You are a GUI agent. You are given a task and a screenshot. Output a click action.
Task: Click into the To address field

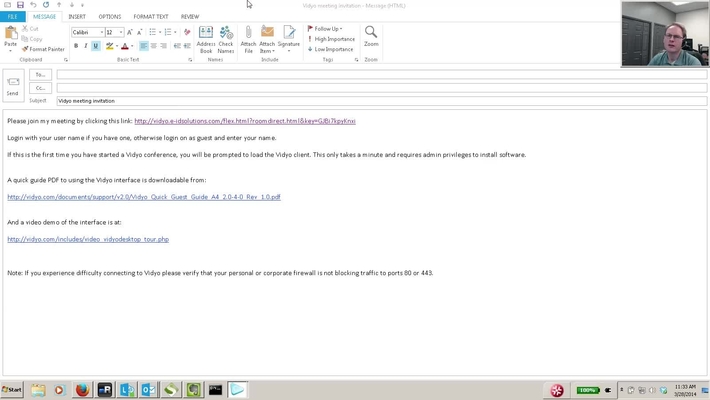coord(382,74)
